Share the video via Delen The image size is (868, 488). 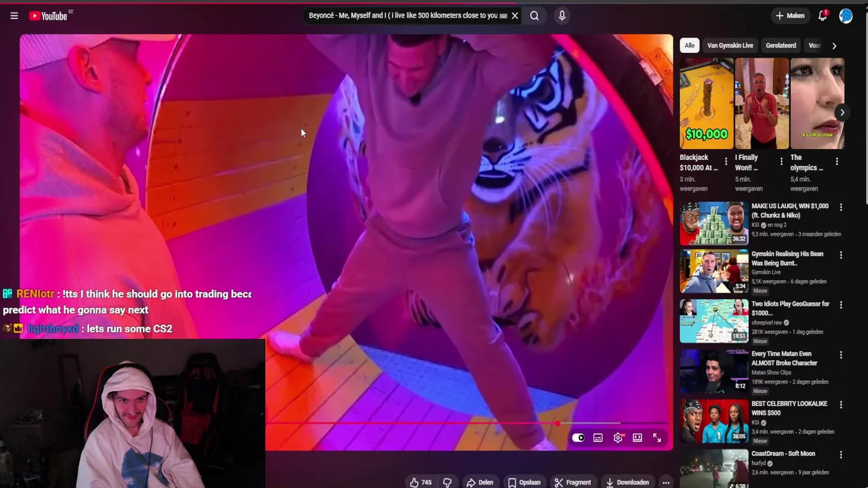pyautogui.click(x=479, y=482)
